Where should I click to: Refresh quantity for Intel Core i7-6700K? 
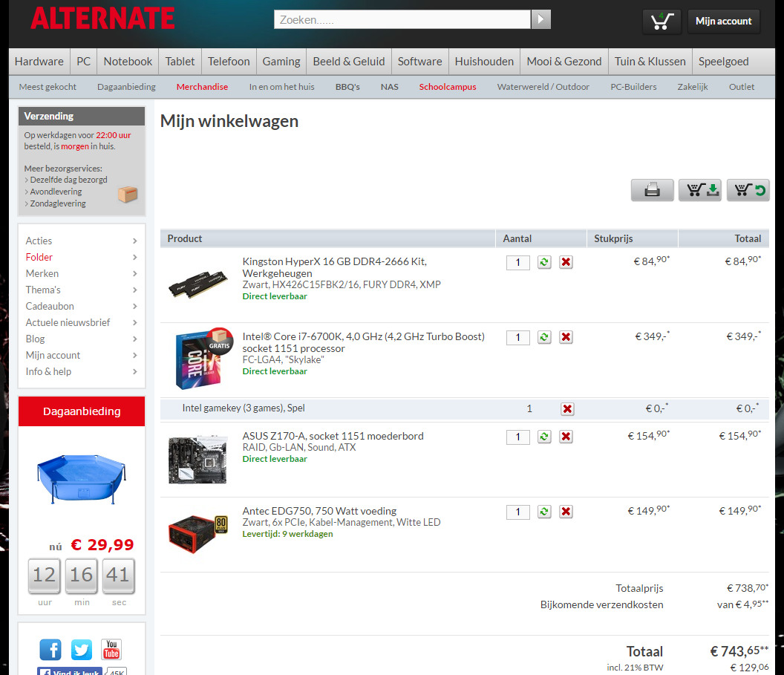point(544,337)
